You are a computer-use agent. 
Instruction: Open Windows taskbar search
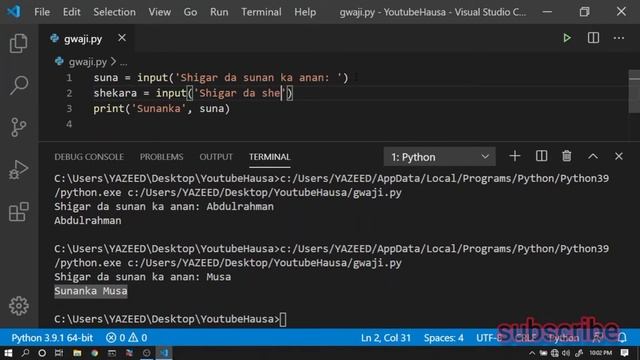(x=25, y=353)
